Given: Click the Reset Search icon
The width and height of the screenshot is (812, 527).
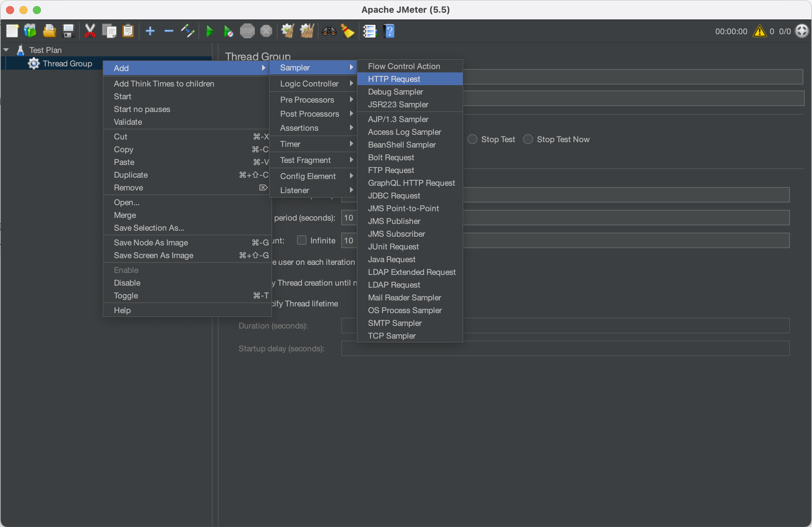Looking at the screenshot, I should pyautogui.click(x=348, y=31).
